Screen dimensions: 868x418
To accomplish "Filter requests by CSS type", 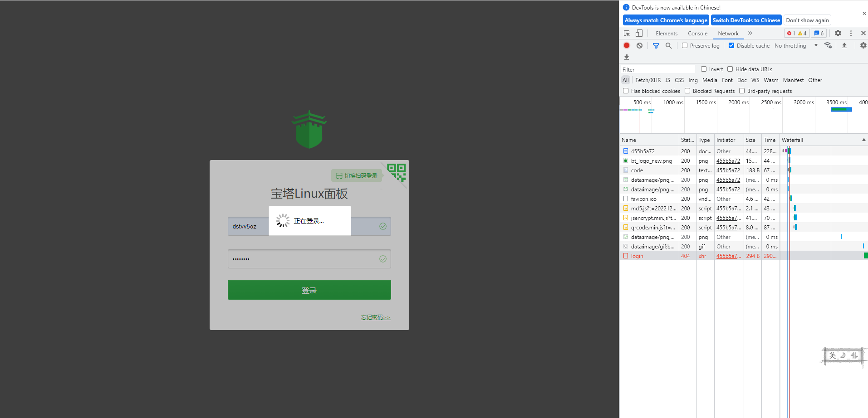I will tap(679, 80).
